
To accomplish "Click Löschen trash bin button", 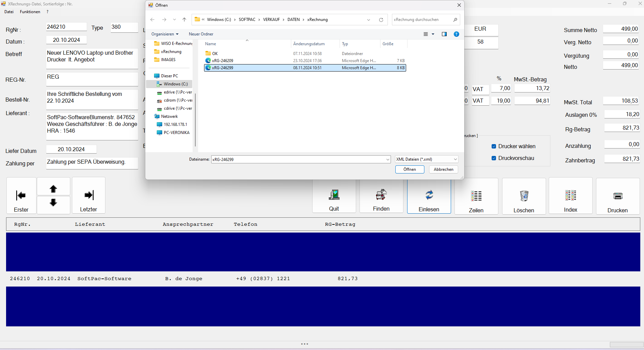I will [x=524, y=196].
